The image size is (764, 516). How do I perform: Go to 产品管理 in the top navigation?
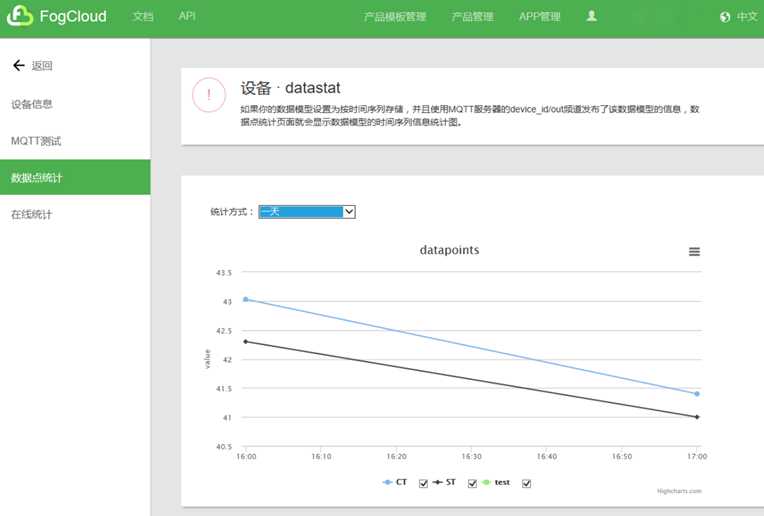click(x=472, y=17)
